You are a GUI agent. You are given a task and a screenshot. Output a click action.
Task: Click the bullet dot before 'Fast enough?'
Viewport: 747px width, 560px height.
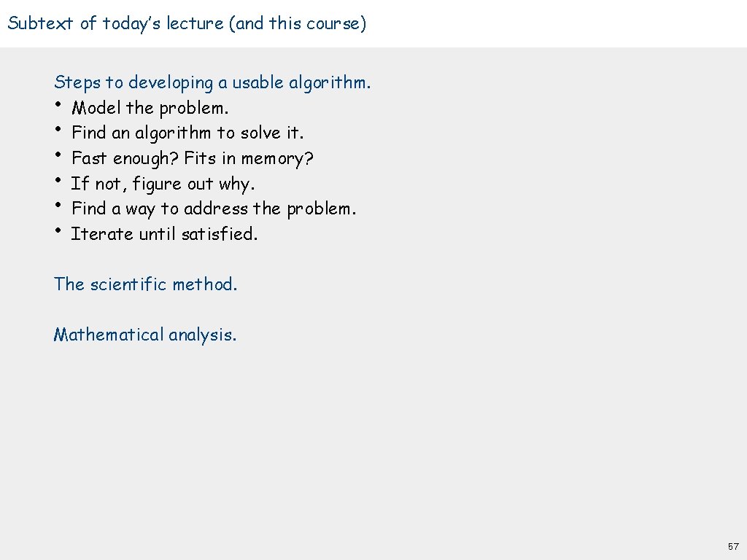pyautogui.click(x=58, y=155)
